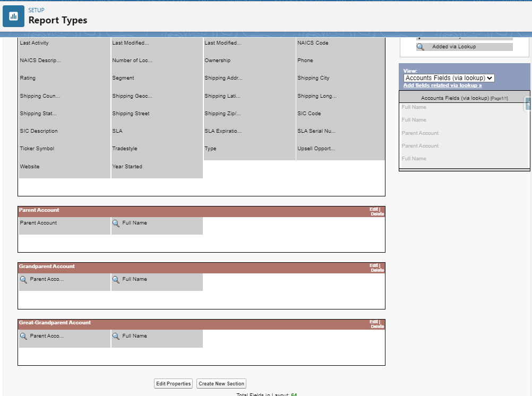Image resolution: width=532 pixels, height=396 pixels.
Task: Open the View dropdown for Accounts Fields
Action: point(449,78)
